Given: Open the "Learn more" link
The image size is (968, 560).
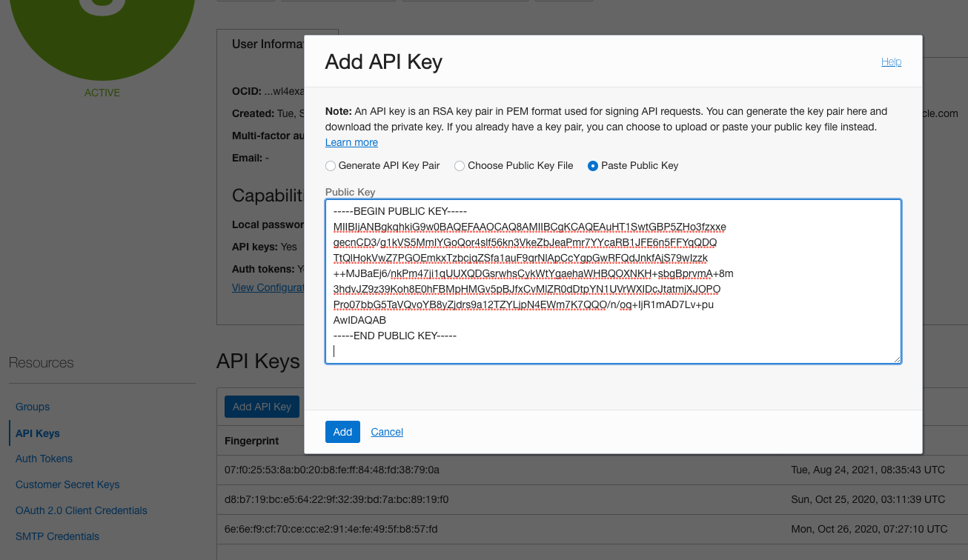Looking at the screenshot, I should (351, 141).
